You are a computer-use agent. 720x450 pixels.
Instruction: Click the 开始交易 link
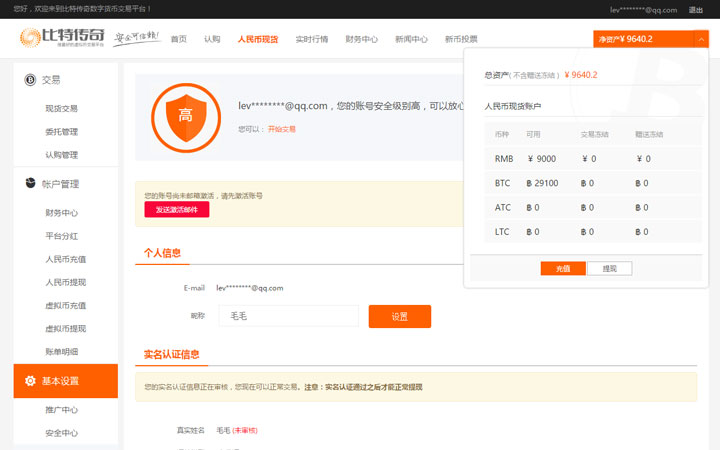(x=281, y=129)
